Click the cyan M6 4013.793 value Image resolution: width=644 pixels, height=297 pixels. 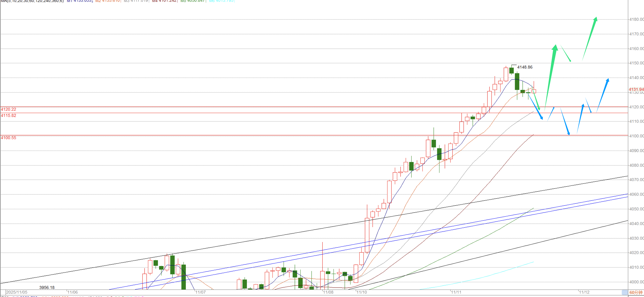pos(221,1)
